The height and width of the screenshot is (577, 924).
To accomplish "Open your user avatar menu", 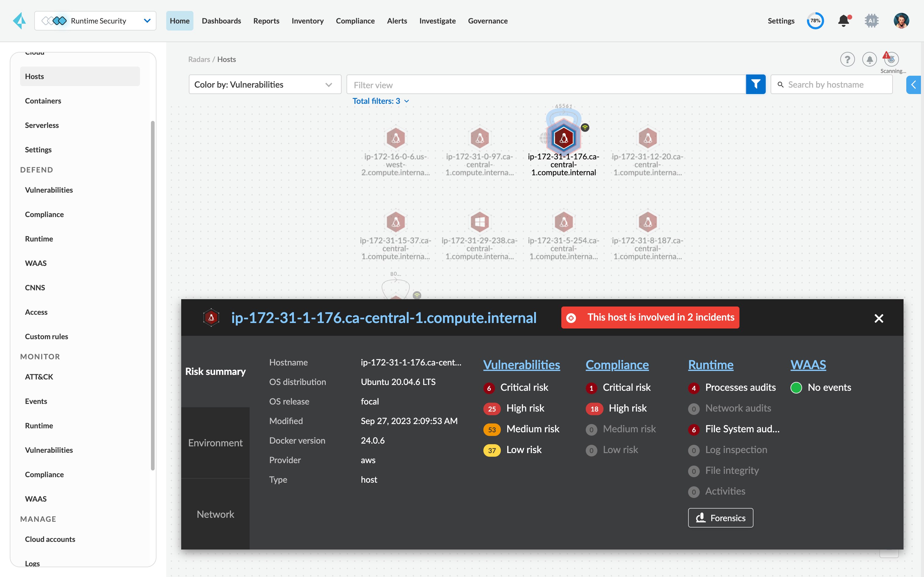I will click(x=901, y=21).
